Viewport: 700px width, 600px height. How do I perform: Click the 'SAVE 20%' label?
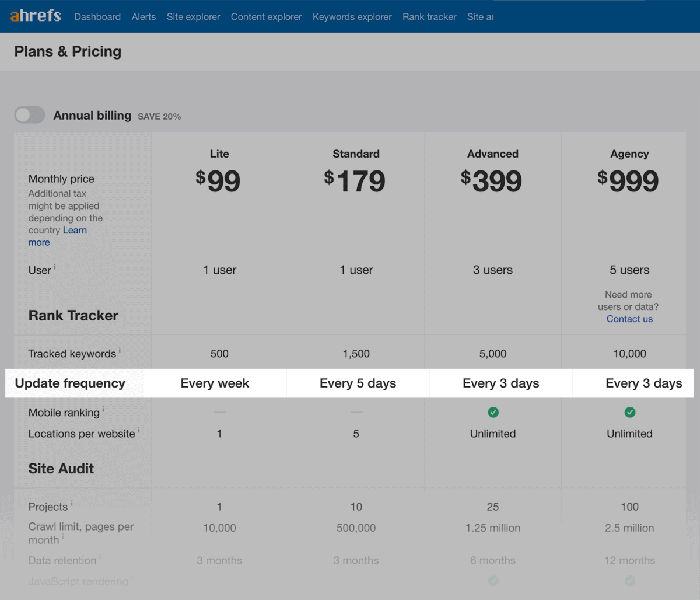click(159, 117)
